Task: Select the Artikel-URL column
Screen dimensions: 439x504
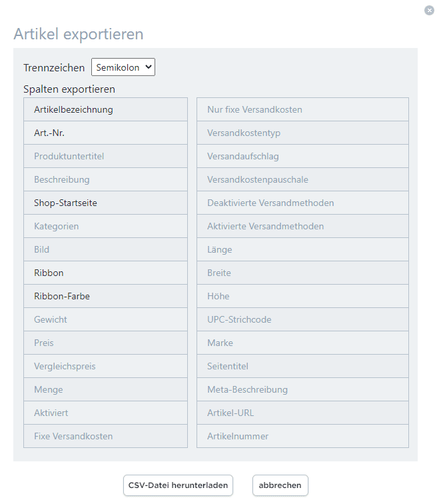Action: 302,413
